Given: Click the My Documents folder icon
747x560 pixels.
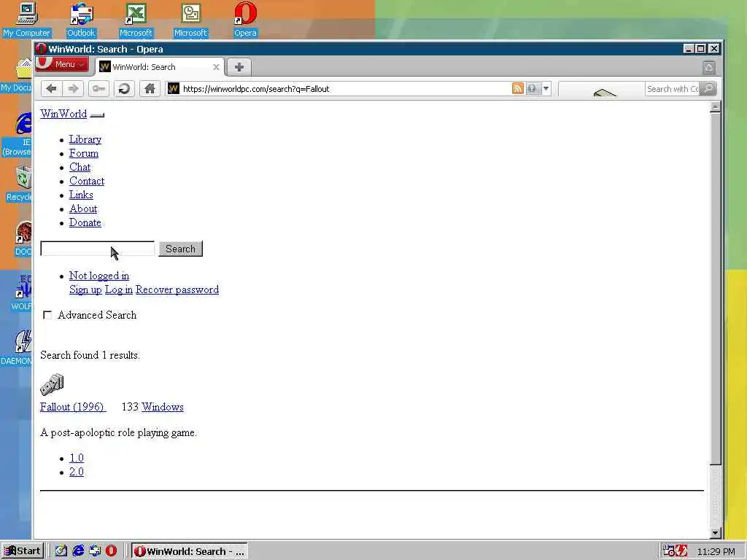Looking at the screenshot, I should (x=19, y=75).
